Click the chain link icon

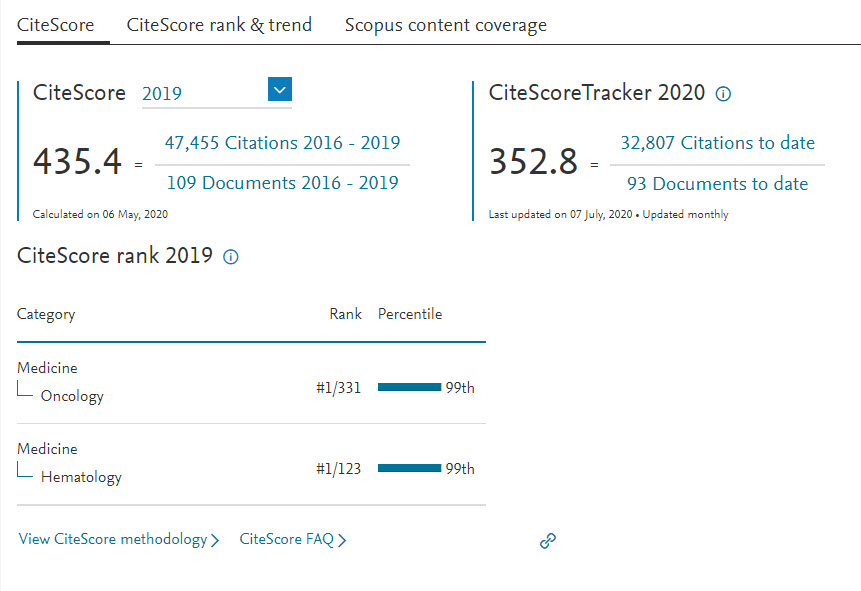coord(547,541)
